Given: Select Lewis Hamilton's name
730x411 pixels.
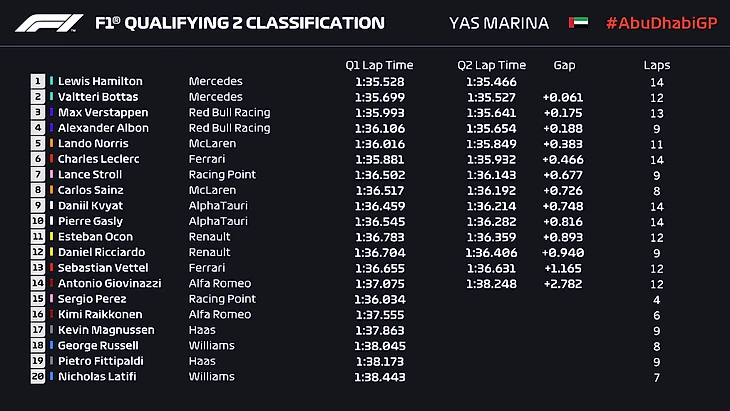Looking at the screenshot, I should tap(100, 81).
